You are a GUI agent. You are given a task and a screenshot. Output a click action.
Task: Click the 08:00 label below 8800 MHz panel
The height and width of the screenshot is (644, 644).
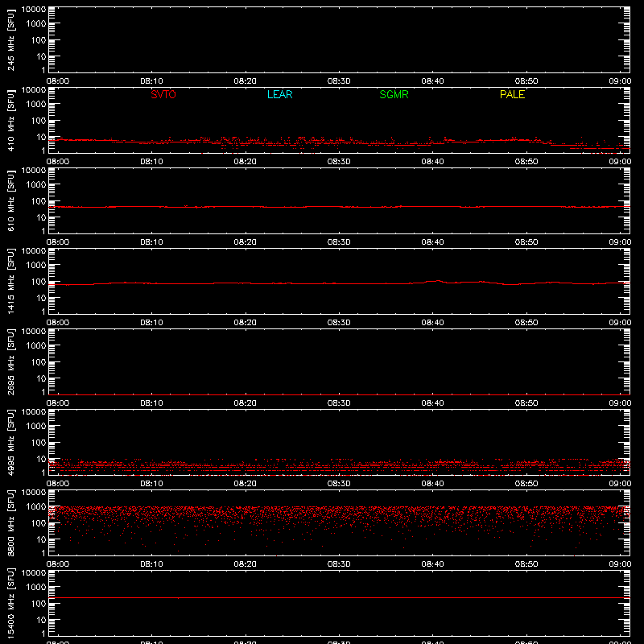click(58, 564)
